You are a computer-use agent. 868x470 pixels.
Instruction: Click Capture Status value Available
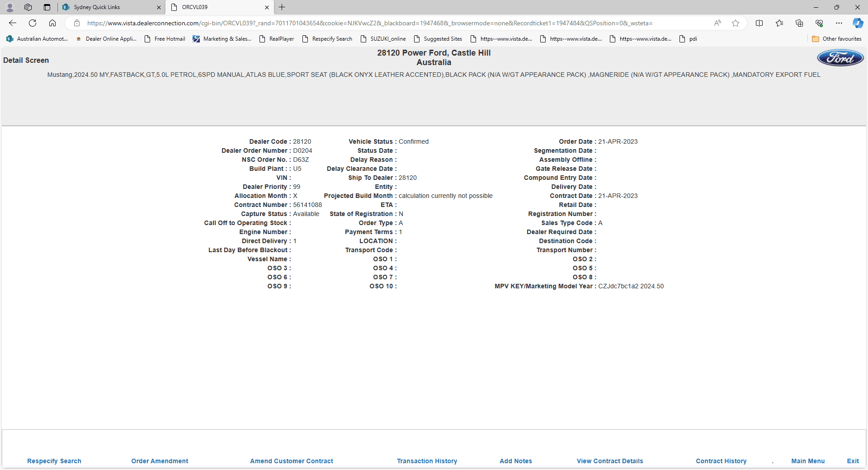click(x=306, y=214)
